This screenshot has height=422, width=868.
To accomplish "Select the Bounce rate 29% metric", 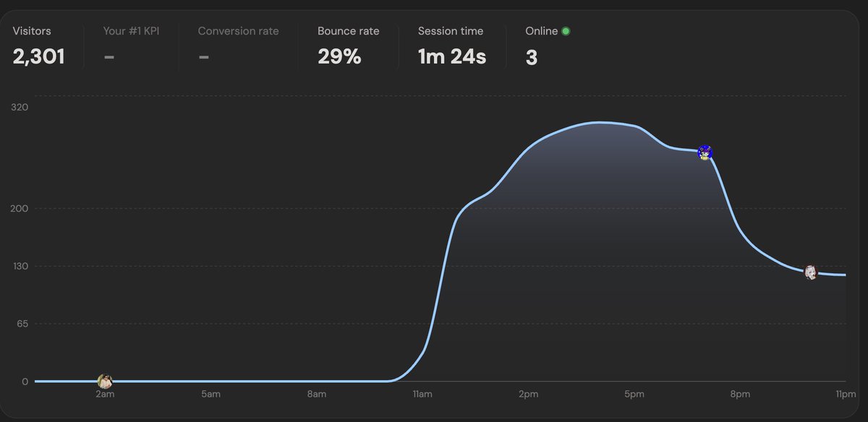I will [x=348, y=47].
